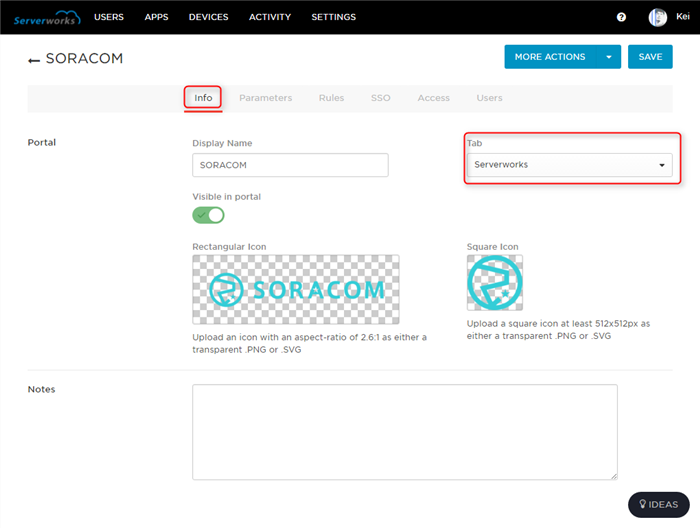
Task: Open the SETTINGS menu
Action: 333,17
